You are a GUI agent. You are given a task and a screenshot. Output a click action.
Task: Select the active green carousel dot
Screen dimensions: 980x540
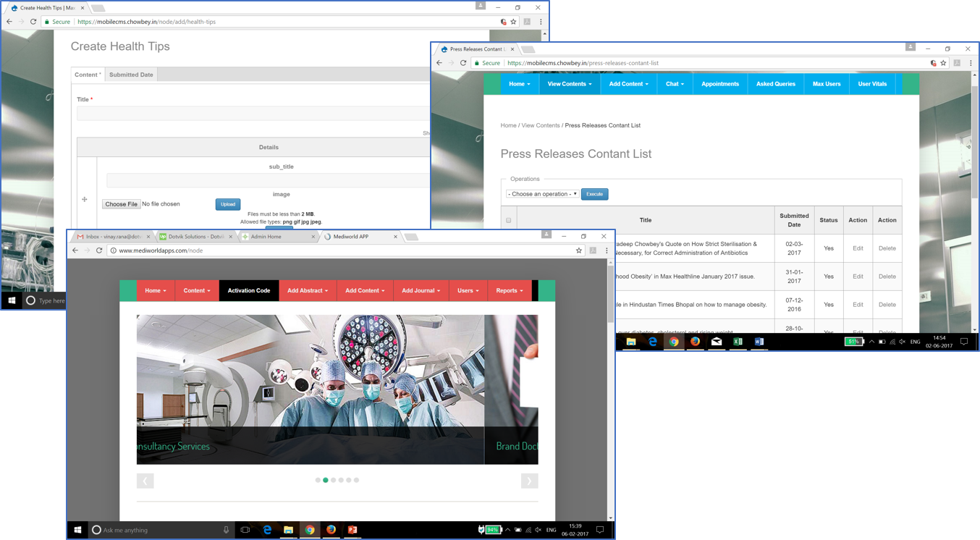[x=326, y=480]
